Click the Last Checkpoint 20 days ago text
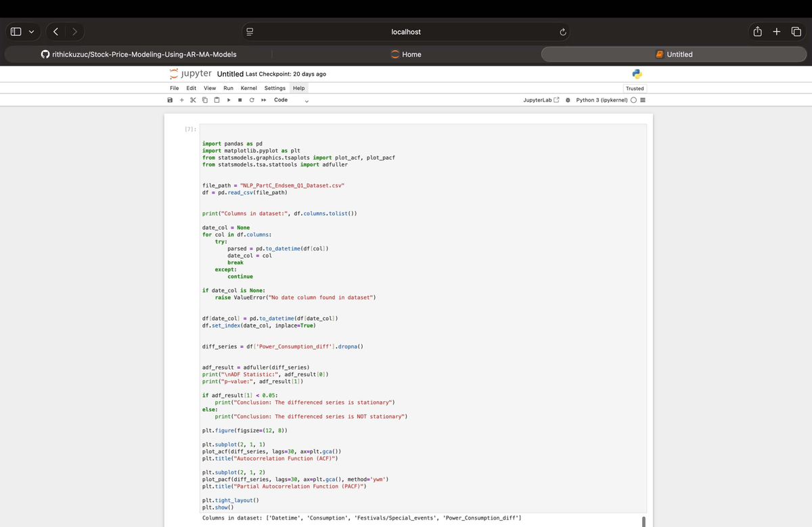 click(286, 74)
